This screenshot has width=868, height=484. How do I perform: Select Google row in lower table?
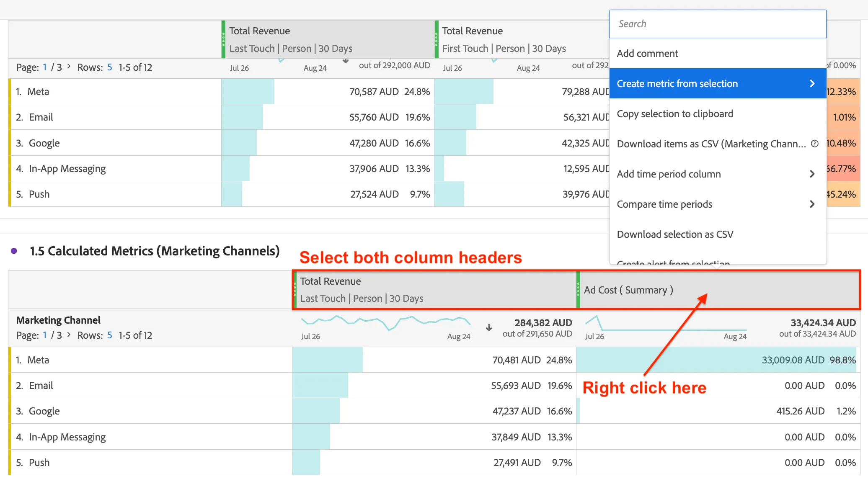[x=151, y=411]
